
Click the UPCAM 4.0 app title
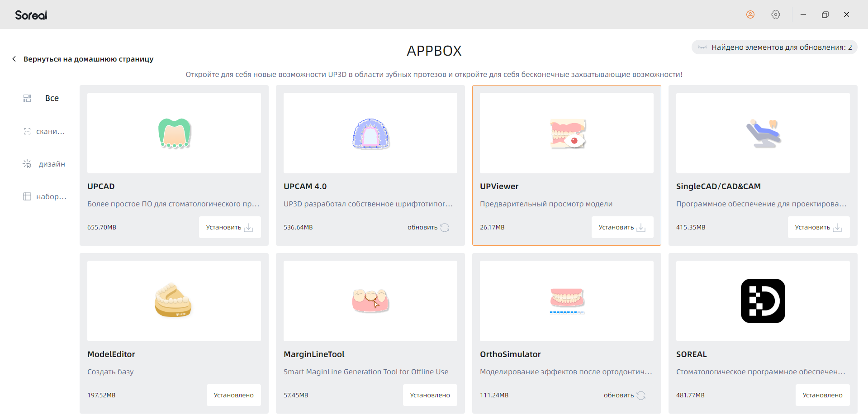tap(305, 186)
